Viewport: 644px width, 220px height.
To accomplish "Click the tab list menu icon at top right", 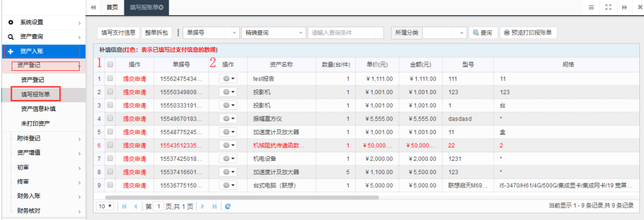I will coord(591,8).
